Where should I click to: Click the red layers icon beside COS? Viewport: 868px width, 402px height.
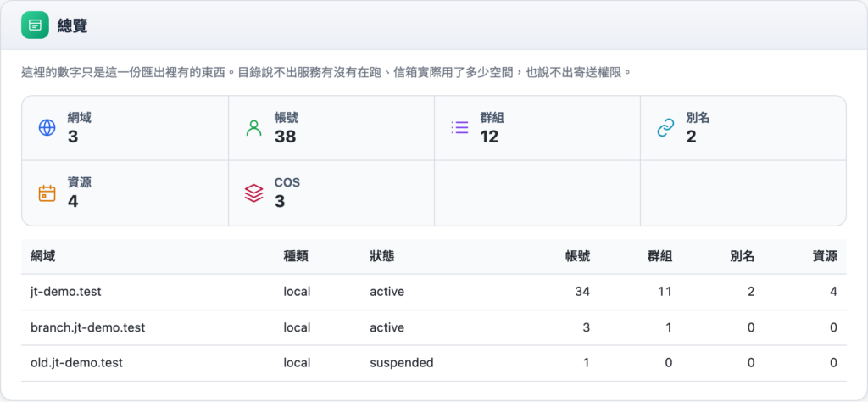click(x=253, y=193)
